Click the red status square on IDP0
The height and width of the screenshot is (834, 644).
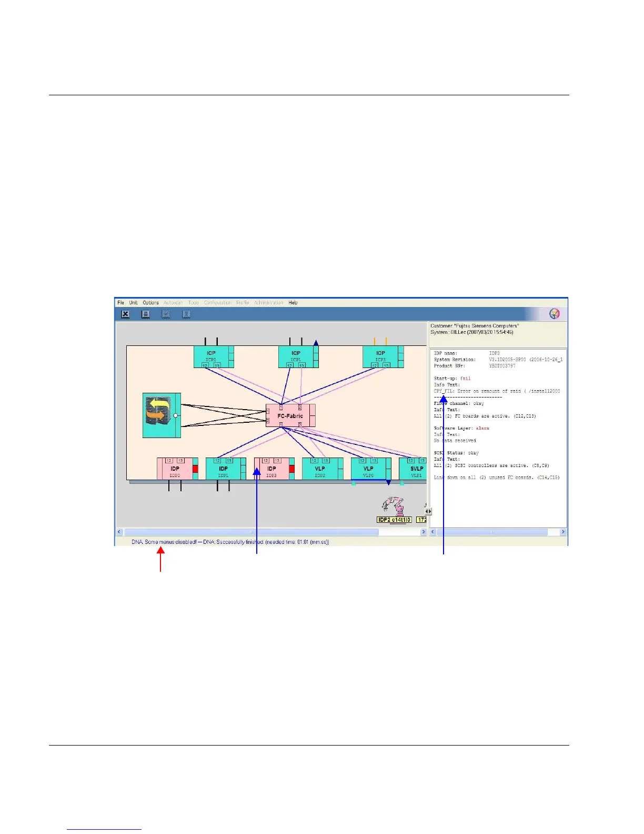195,469
